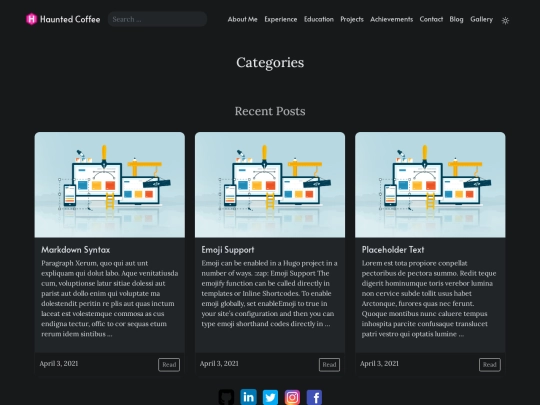
Task: Navigate to the Education section
Action: pyautogui.click(x=319, y=19)
